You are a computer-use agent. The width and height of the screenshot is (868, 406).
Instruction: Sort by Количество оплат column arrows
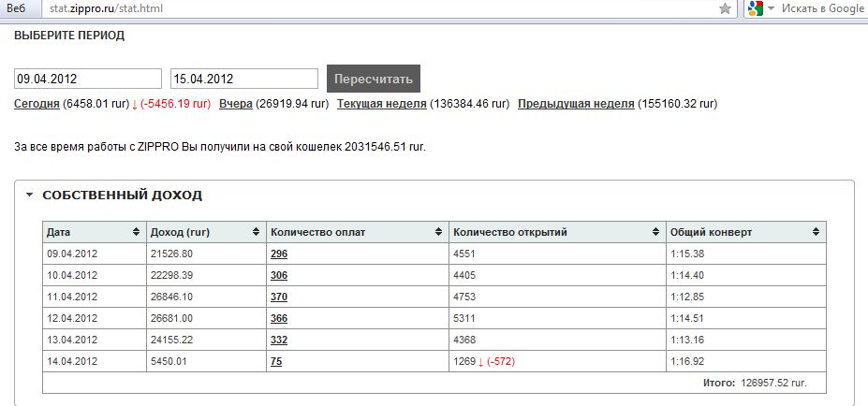tap(438, 232)
